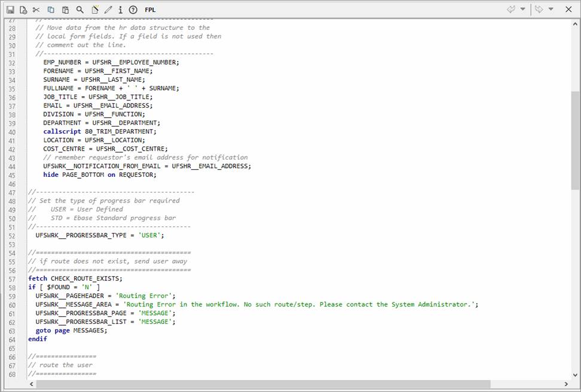Click the vertical scrollbar thumb
Image resolution: width=581 pixels, height=392 pixels.
[x=575, y=140]
